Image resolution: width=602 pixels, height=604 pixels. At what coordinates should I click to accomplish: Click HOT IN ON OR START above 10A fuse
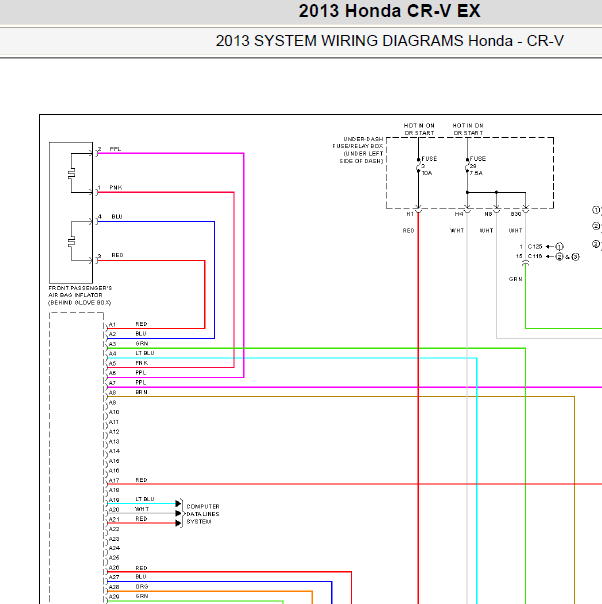pyautogui.click(x=419, y=129)
